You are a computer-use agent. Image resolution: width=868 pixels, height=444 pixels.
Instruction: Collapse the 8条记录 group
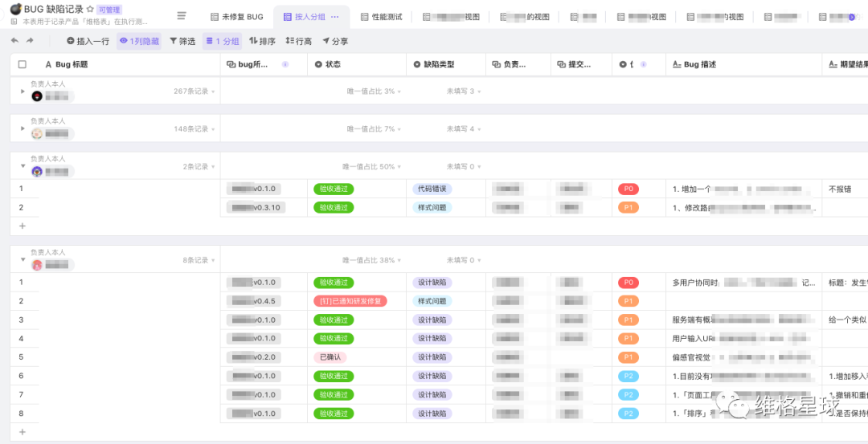23,259
